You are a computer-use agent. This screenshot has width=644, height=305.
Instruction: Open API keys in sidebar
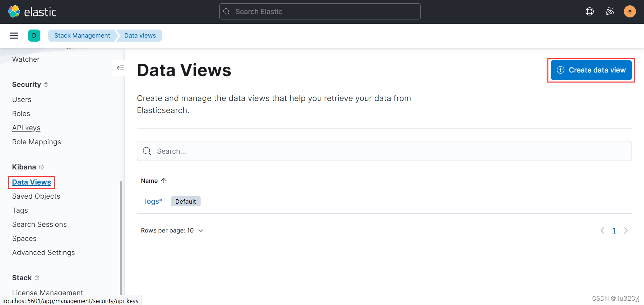coord(26,128)
